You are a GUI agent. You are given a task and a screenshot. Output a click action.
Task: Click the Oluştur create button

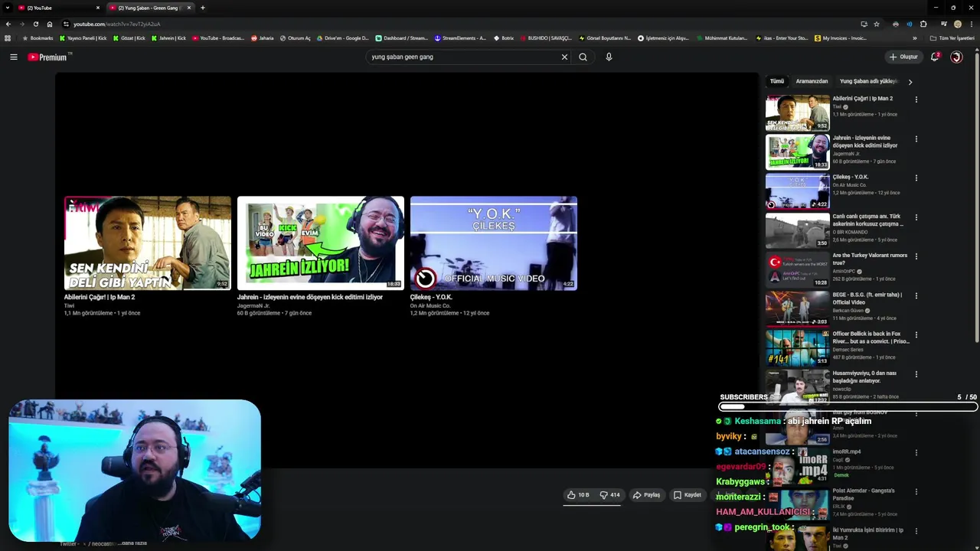click(903, 57)
